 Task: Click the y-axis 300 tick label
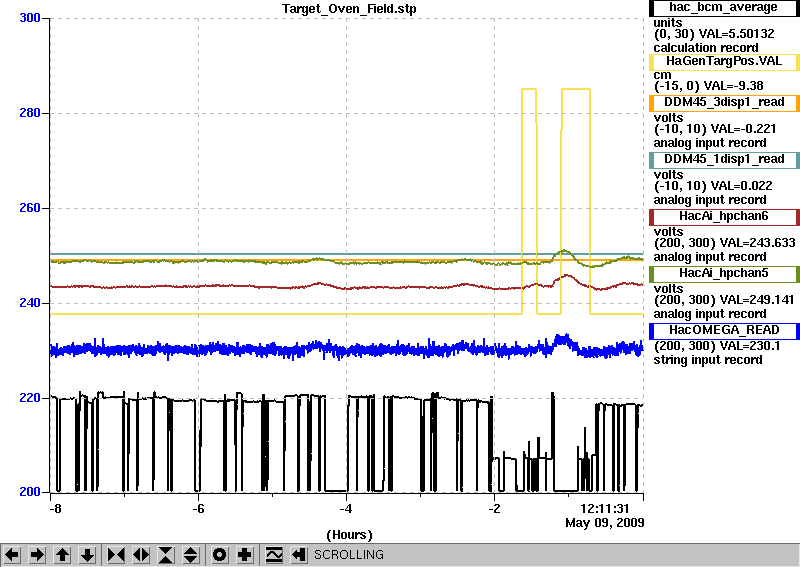tap(30, 18)
